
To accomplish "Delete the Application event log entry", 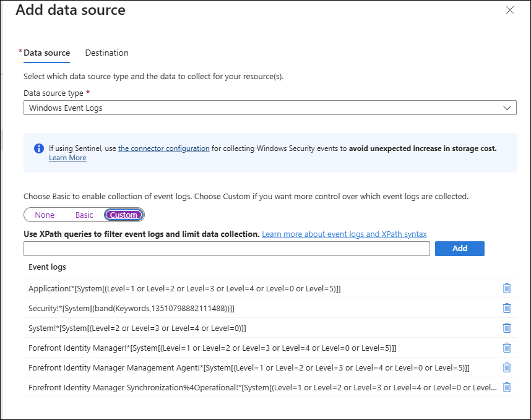I will tap(507, 288).
